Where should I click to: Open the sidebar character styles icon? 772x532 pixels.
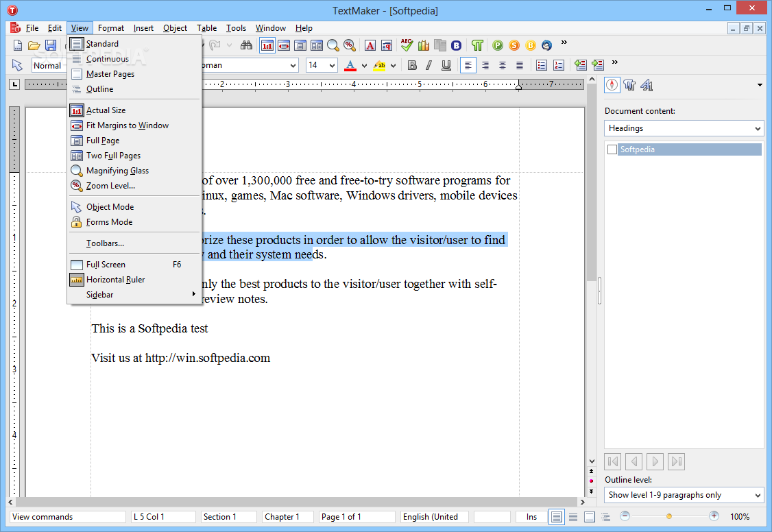click(647, 85)
